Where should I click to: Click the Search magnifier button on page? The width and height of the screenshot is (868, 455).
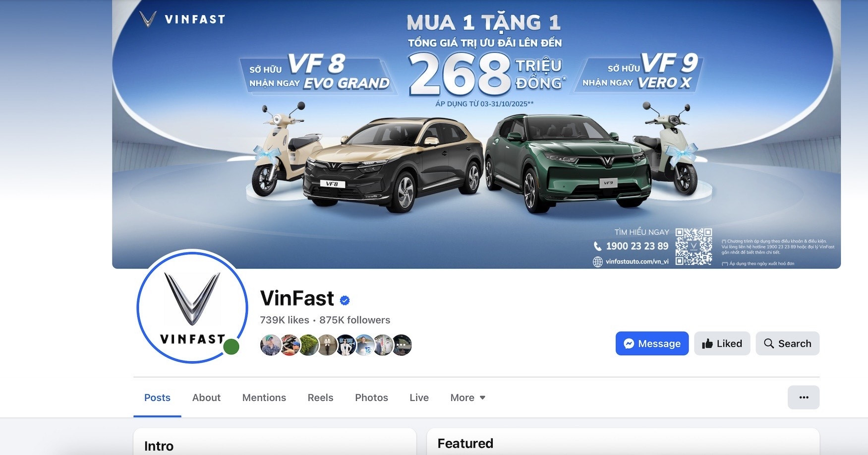787,343
